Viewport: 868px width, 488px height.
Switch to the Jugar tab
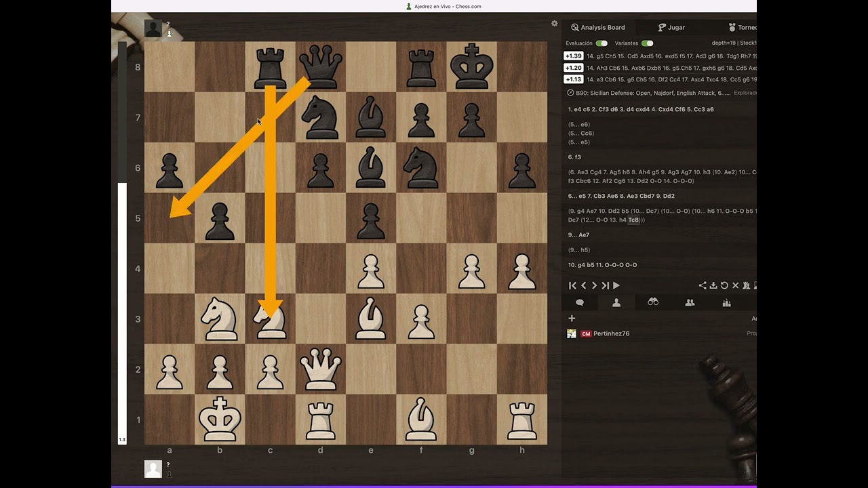pyautogui.click(x=671, y=28)
